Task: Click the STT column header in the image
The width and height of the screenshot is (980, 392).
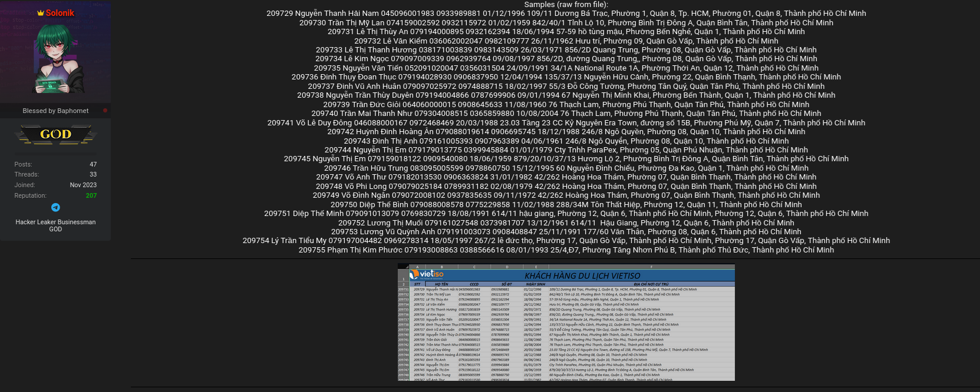Action: (417, 284)
